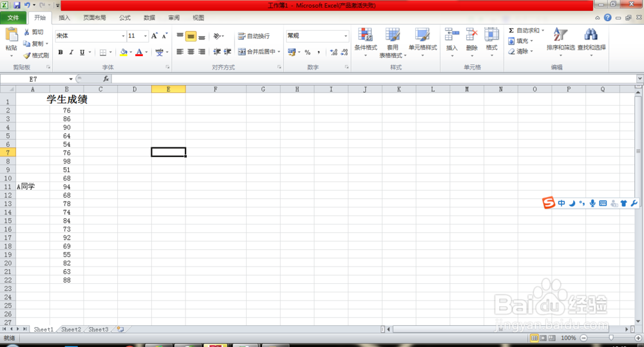The height and width of the screenshot is (347, 644).
Task: Decrease font size with small A icon
Action: coord(165,36)
